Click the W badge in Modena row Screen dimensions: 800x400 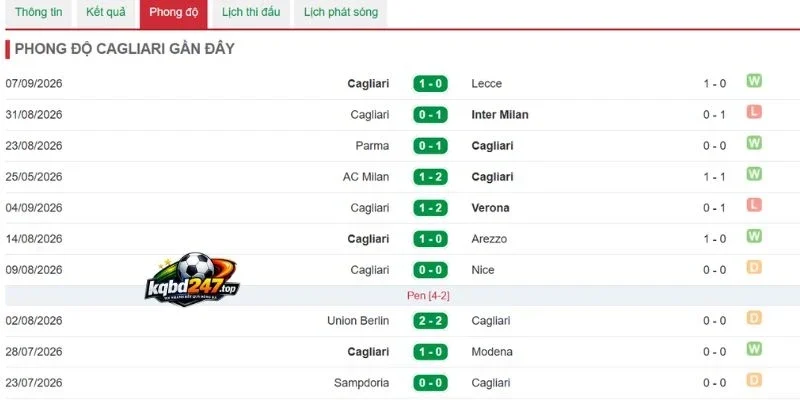pos(754,349)
